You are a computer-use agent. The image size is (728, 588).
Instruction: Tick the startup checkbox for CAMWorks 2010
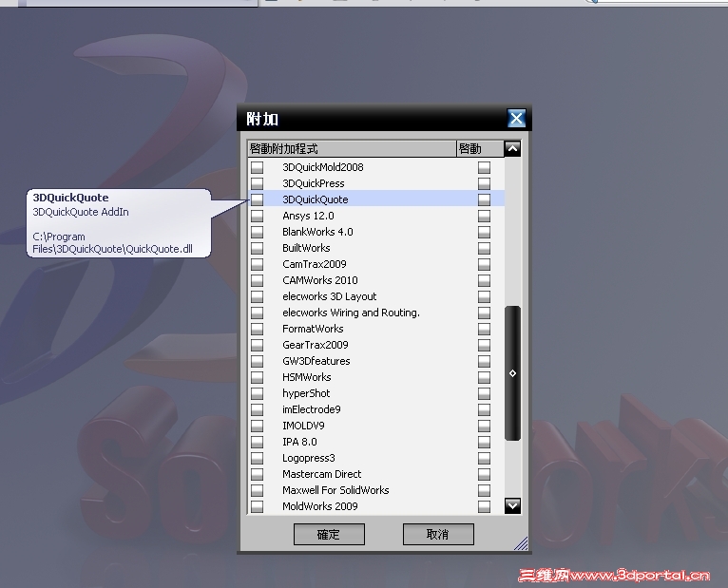(x=484, y=280)
